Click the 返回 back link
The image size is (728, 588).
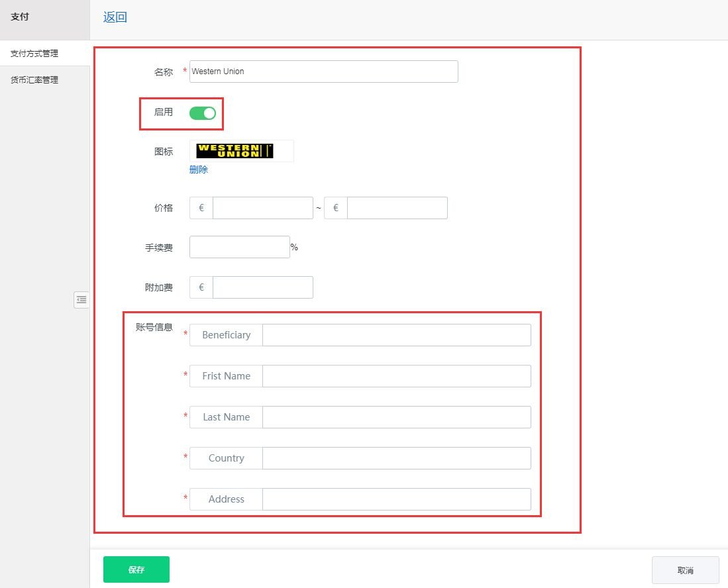tap(115, 18)
